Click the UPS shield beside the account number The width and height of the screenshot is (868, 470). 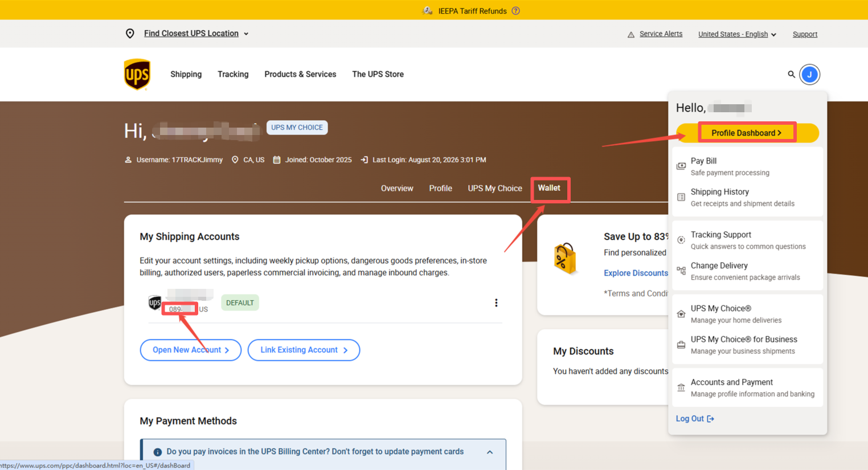pyautogui.click(x=154, y=303)
